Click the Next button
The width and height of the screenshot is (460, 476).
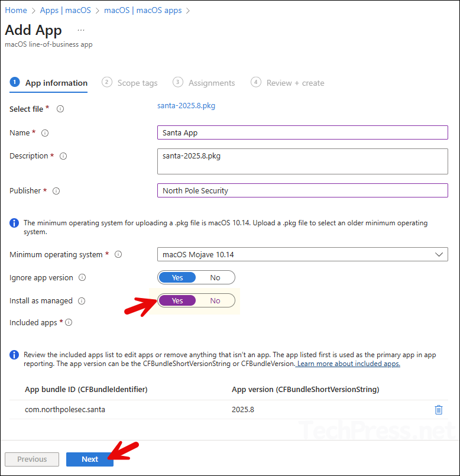(90, 459)
